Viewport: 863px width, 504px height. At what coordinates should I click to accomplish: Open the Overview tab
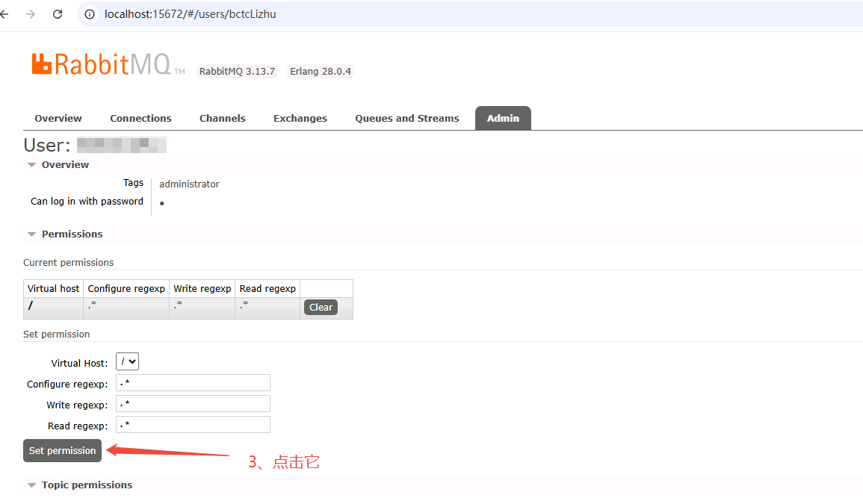click(x=58, y=118)
